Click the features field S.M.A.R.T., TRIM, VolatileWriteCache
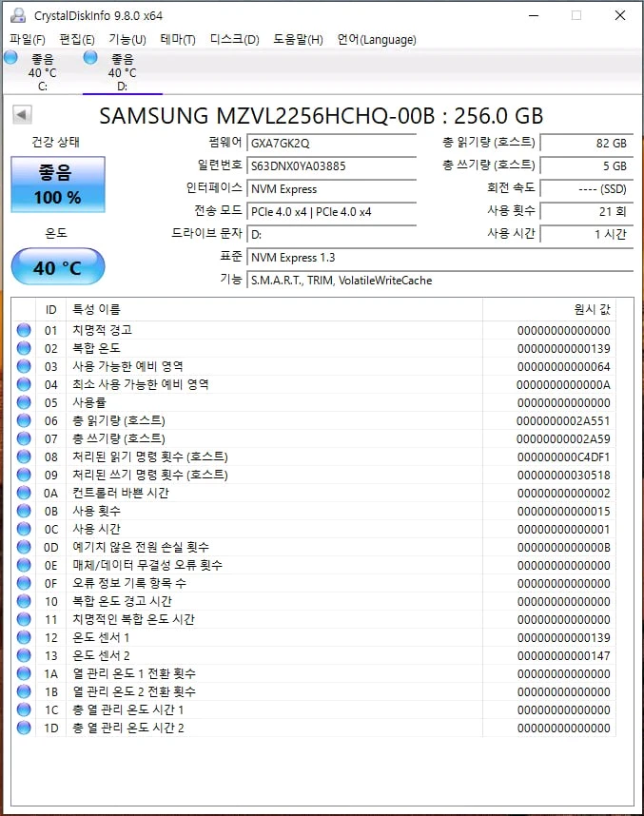The width and height of the screenshot is (644, 816). point(439,281)
